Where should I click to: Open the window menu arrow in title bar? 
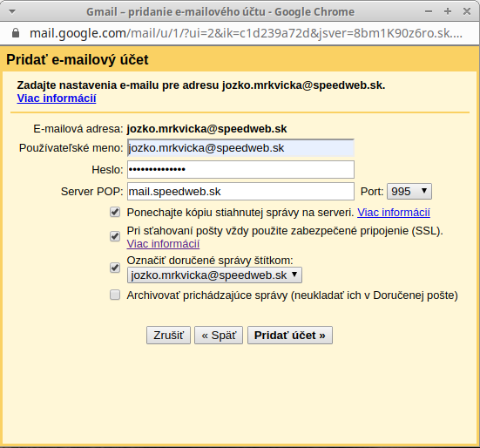click(12, 11)
